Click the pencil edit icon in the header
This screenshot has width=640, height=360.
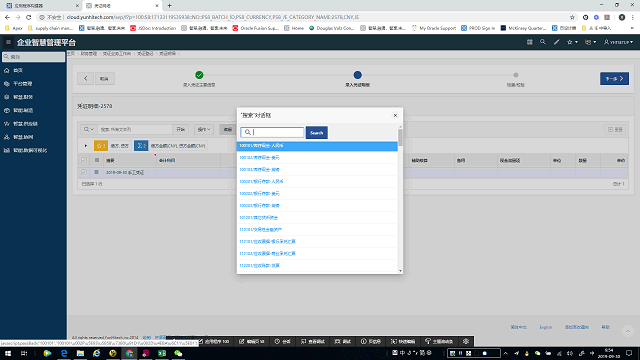click(556, 42)
